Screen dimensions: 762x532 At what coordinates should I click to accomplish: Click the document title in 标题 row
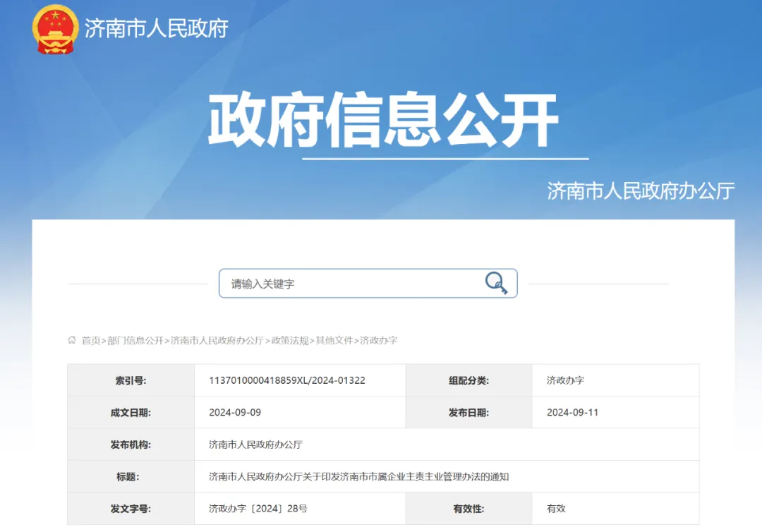tap(359, 476)
